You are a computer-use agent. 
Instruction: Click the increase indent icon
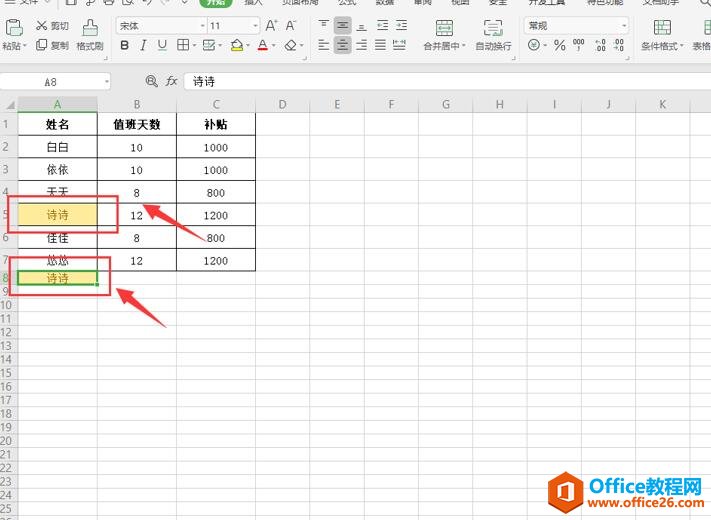[x=401, y=25]
